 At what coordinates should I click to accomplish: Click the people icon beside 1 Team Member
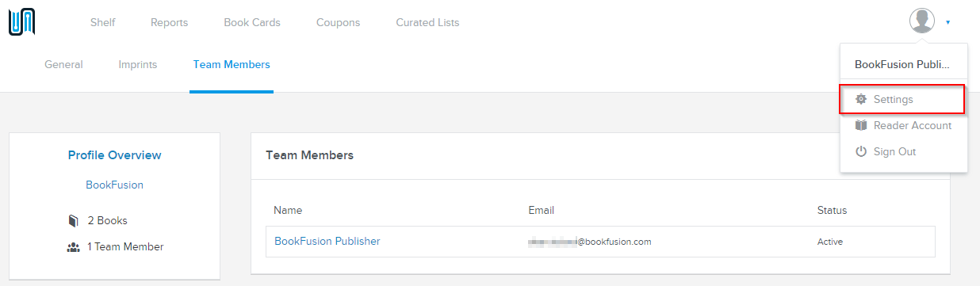[74, 247]
